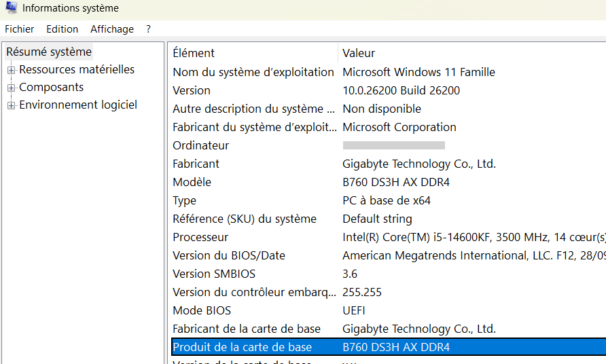Viewport: 606px width, 364px height.
Task: Click the Non disponible value
Action: pos(382,109)
